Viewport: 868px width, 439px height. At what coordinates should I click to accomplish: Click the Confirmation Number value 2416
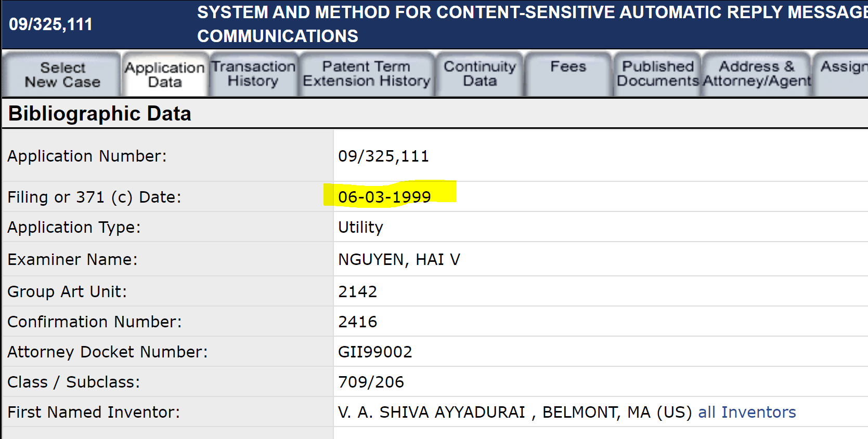click(x=357, y=322)
